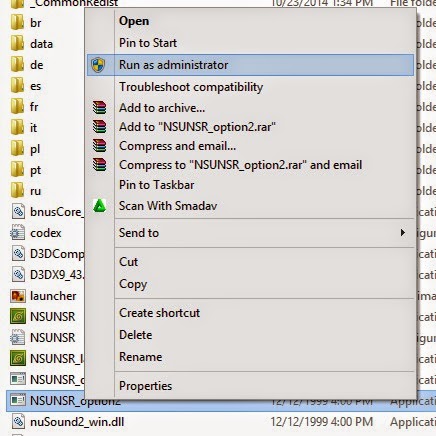Select the nuSound2_win.dll file name

(77, 422)
